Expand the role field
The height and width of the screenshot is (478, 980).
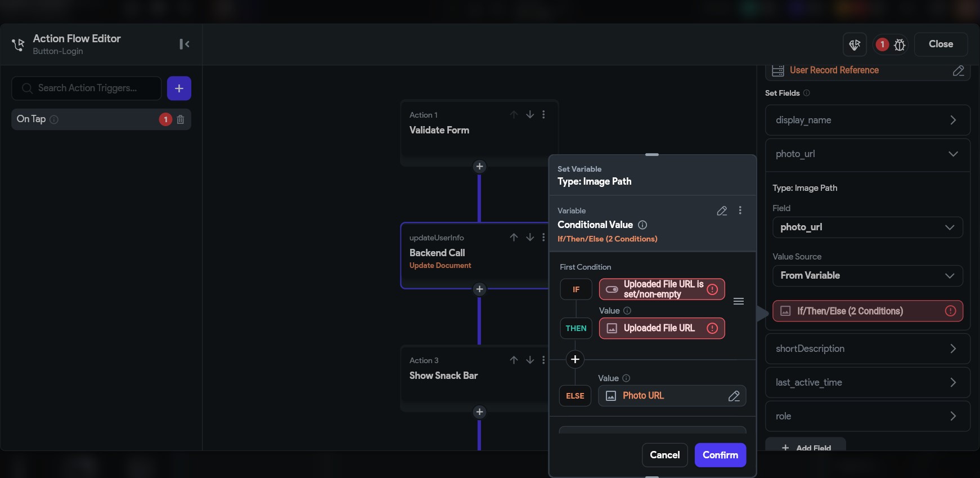tap(867, 417)
